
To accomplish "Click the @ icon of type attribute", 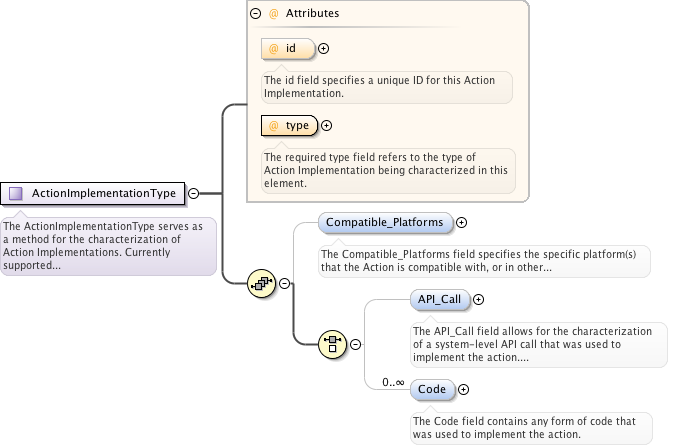I will [x=274, y=125].
